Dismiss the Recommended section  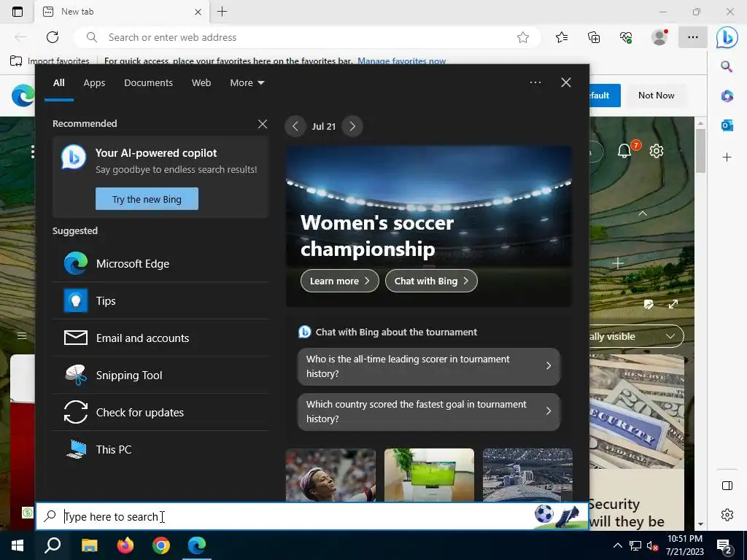pyautogui.click(x=263, y=124)
